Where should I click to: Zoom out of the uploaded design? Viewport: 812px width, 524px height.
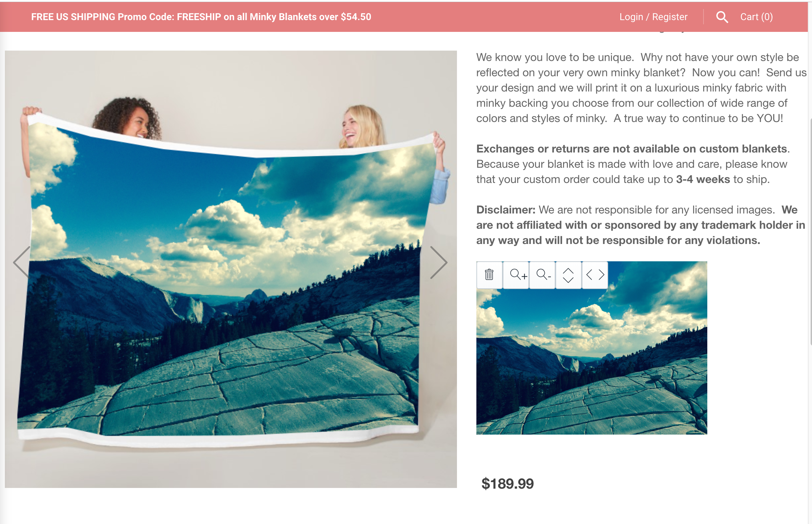(x=543, y=275)
